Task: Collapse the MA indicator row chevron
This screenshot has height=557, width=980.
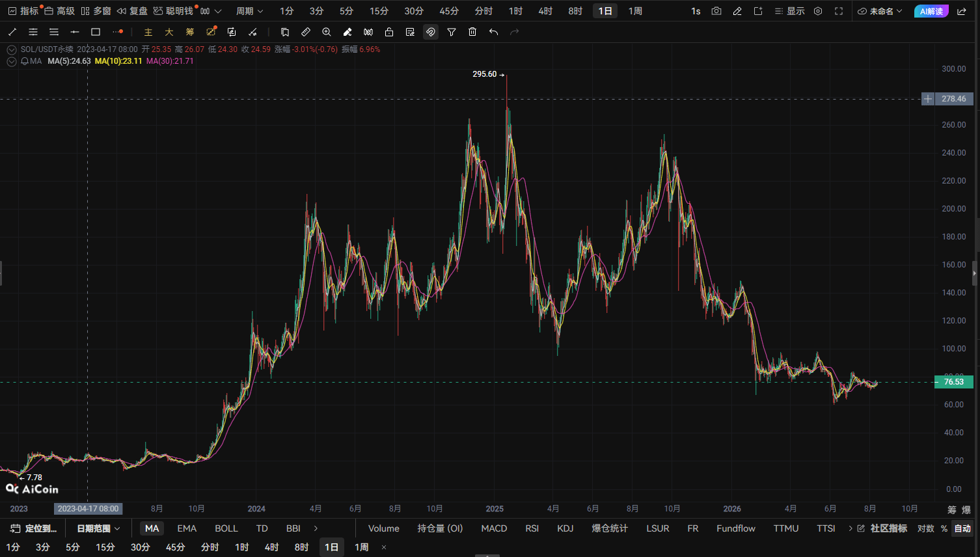Action: click(x=12, y=61)
